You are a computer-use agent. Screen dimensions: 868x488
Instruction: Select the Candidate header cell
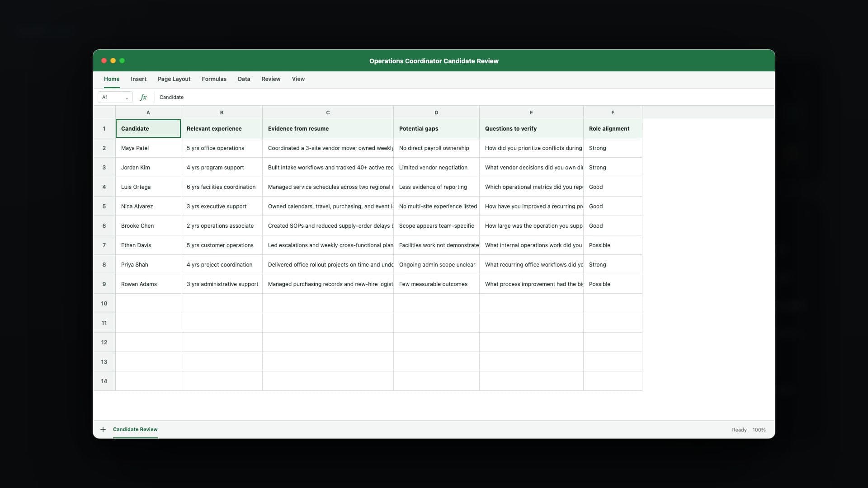148,129
